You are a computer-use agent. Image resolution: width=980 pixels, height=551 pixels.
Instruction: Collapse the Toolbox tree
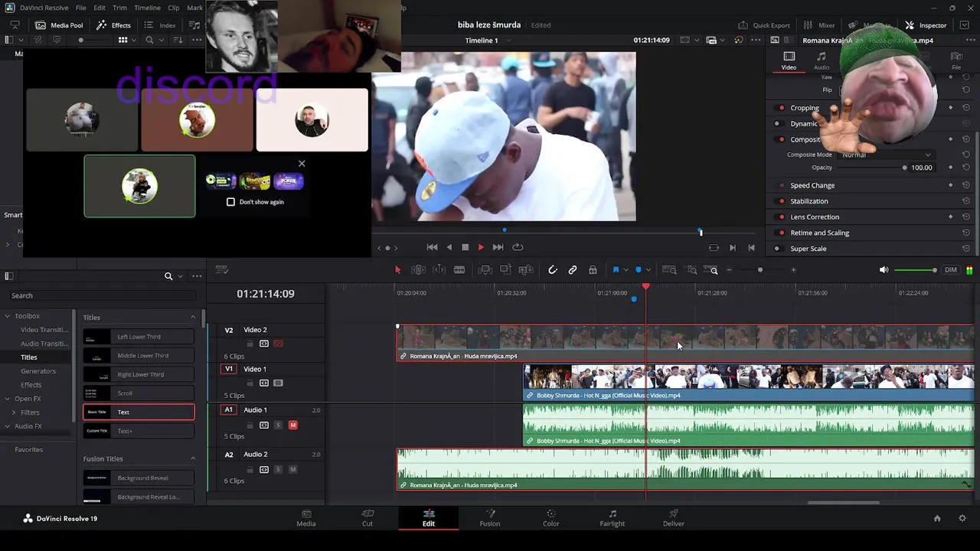pos(7,316)
